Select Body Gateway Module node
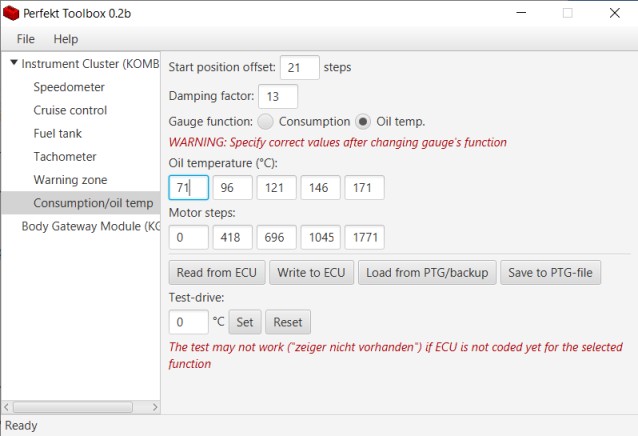The height and width of the screenshot is (436, 638). tap(90, 226)
